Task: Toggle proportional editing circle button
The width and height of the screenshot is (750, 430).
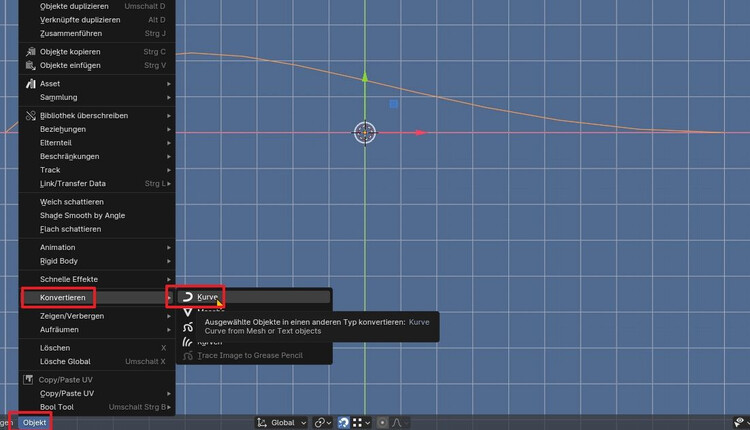Action: coord(382,423)
